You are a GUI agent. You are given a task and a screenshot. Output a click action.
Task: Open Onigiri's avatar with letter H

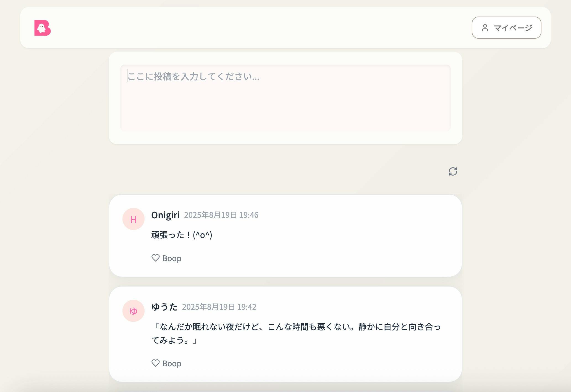[133, 219]
